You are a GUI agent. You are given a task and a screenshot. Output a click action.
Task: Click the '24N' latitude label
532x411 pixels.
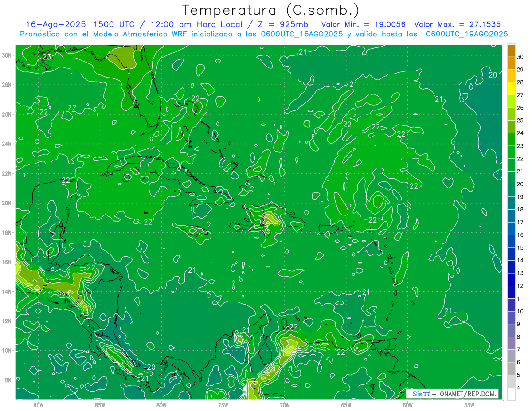click(7, 144)
